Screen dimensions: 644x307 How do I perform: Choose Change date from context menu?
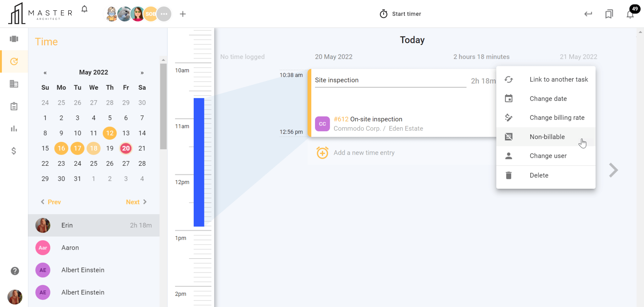click(x=546, y=98)
